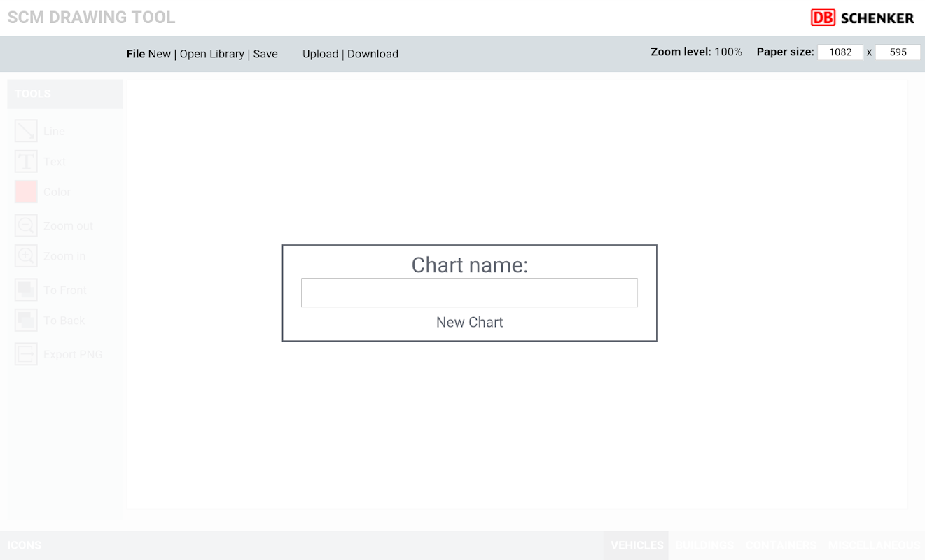Switch to the Miscellaneous icons tab
The width and height of the screenshot is (925, 560).
875,545
